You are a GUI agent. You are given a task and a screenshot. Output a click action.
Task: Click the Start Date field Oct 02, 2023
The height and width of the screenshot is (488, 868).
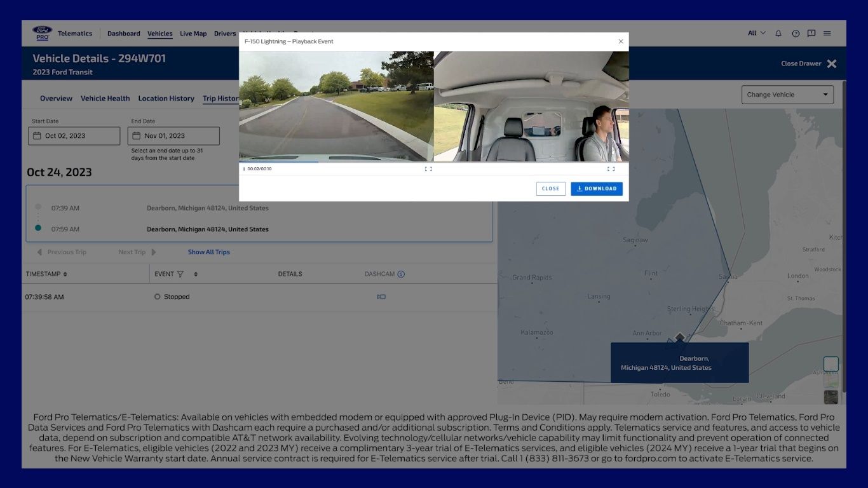74,136
